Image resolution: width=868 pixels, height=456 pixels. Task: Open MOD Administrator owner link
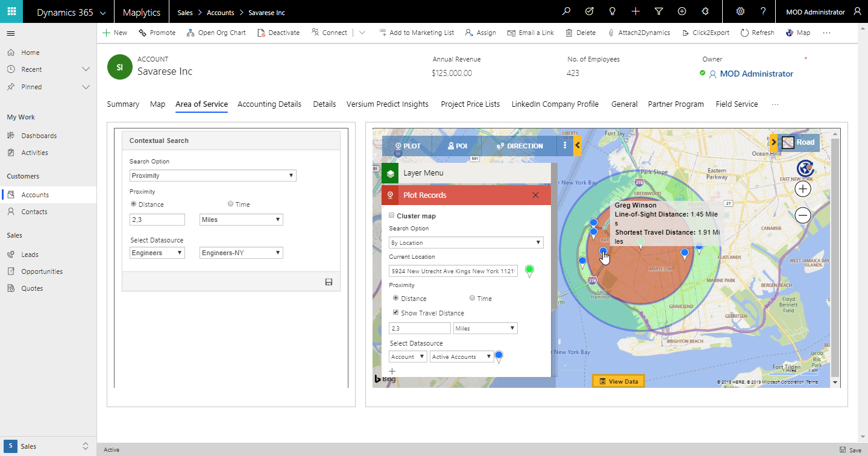pos(756,74)
